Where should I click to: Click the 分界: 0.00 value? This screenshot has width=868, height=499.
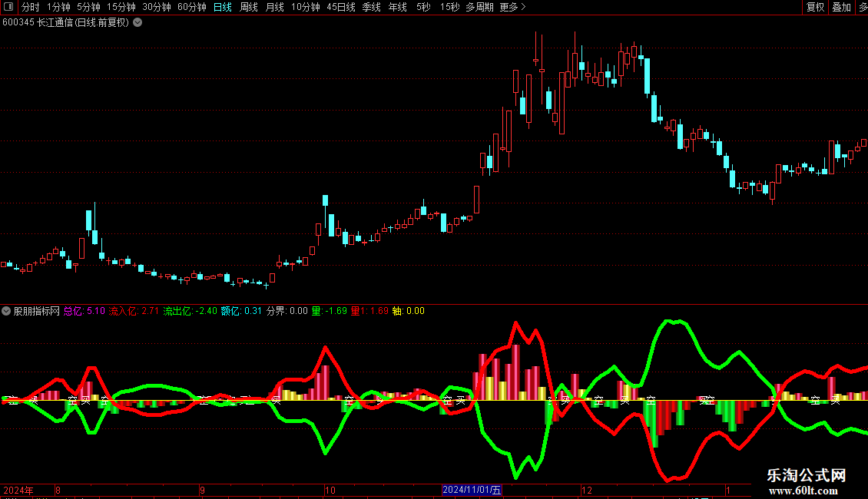click(x=287, y=311)
